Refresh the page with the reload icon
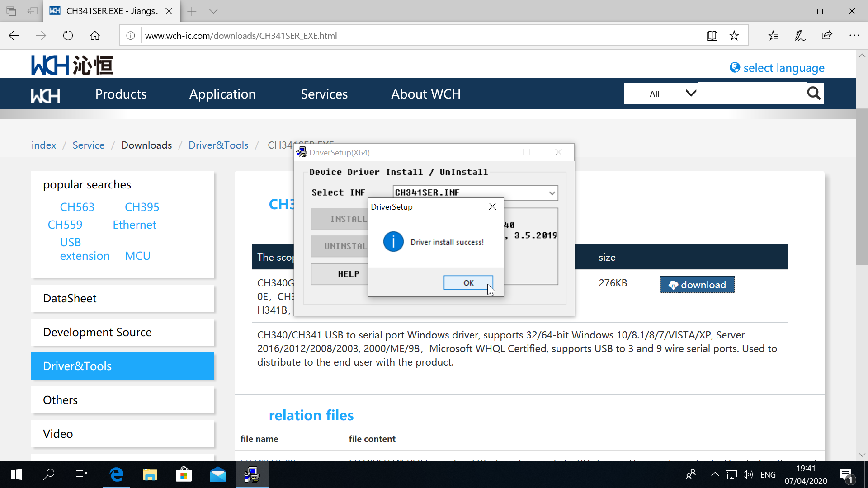Image resolution: width=868 pixels, height=488 pixels. (68, 36)
